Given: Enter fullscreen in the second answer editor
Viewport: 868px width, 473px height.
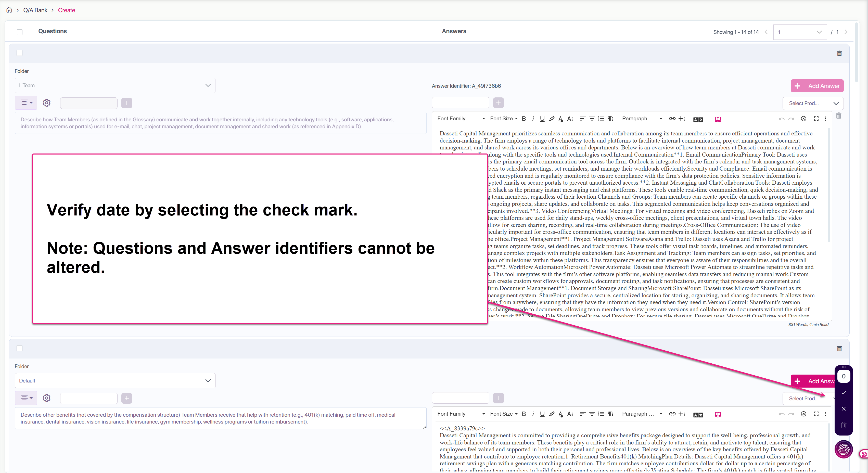Looking at the screenshot, I should (x=816, y=414).
